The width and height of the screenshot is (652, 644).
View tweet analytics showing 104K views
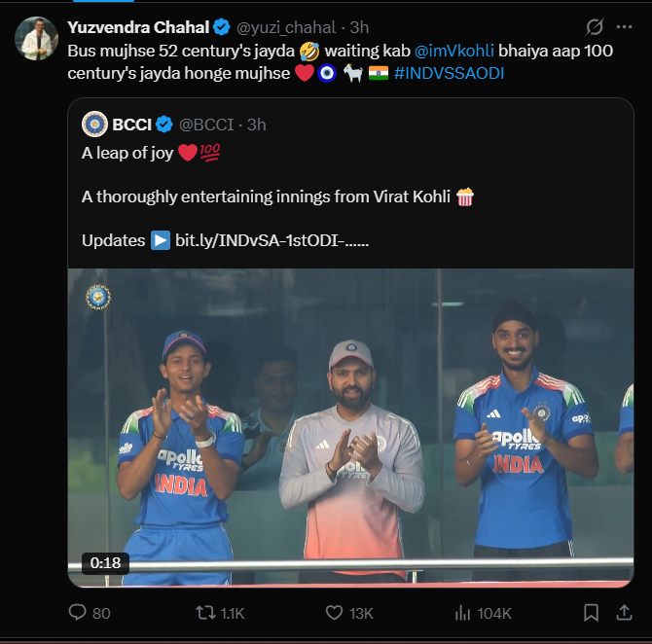[464, 613]
